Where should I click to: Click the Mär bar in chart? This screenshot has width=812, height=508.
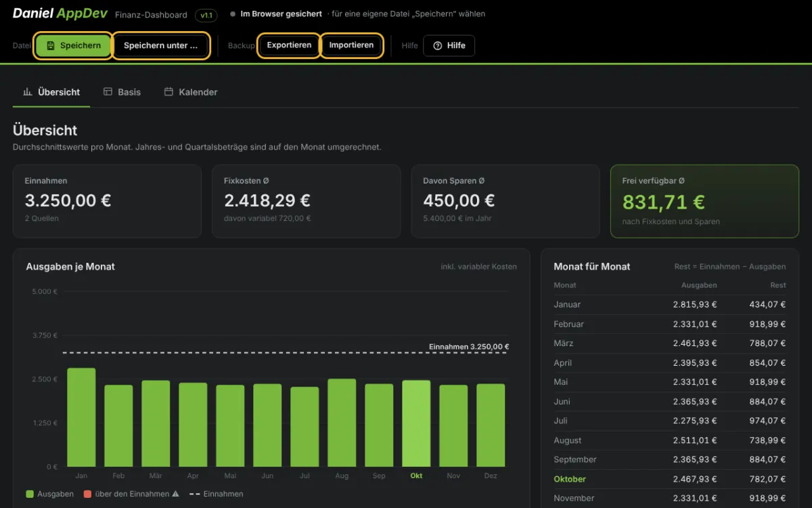click(x=156, y=423)
